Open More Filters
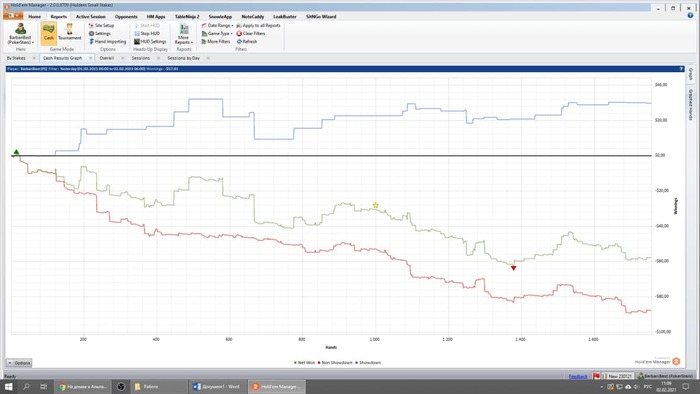 coord(216,41)
